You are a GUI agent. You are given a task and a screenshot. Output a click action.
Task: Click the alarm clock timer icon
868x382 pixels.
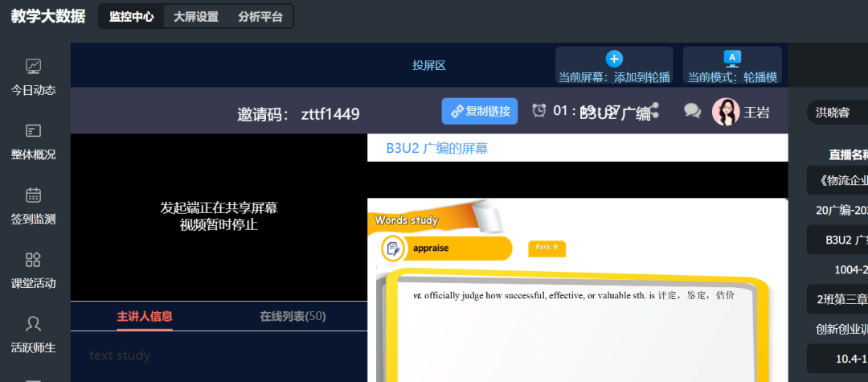539,110
